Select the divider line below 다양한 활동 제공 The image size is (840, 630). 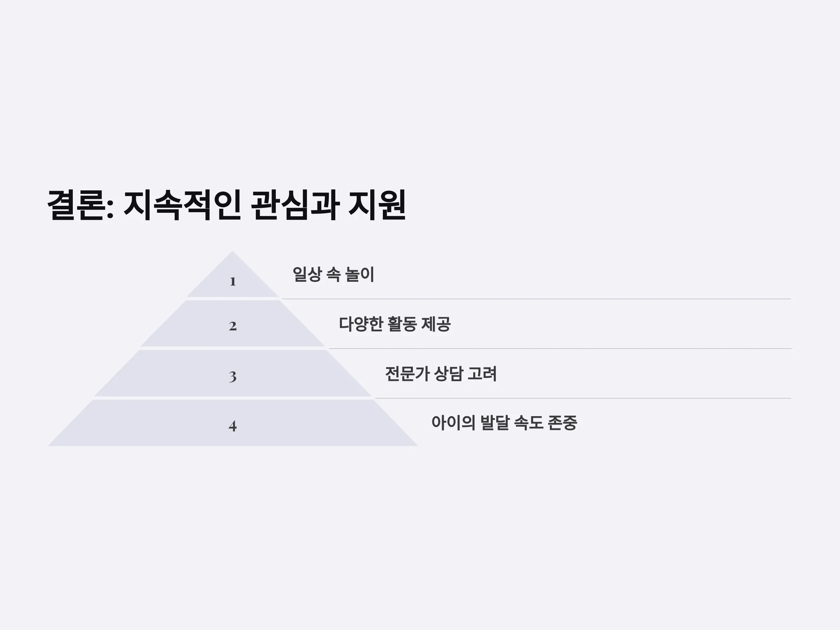point(560,349)
